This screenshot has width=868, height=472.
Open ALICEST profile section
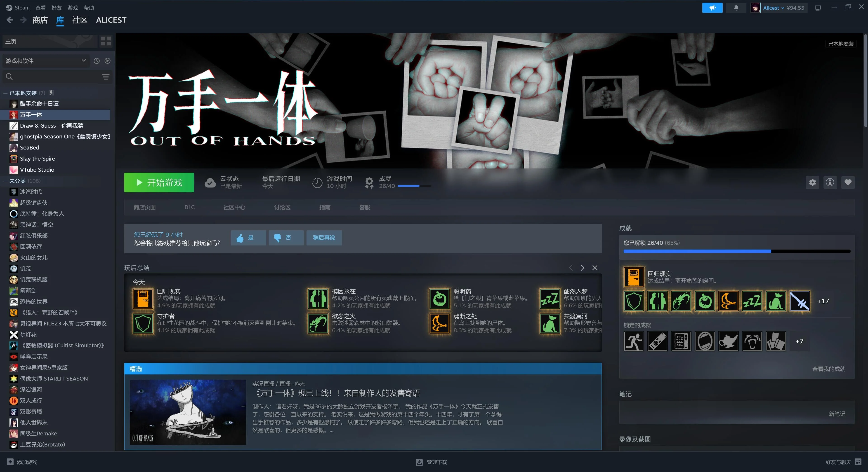[x=111, y=20]
